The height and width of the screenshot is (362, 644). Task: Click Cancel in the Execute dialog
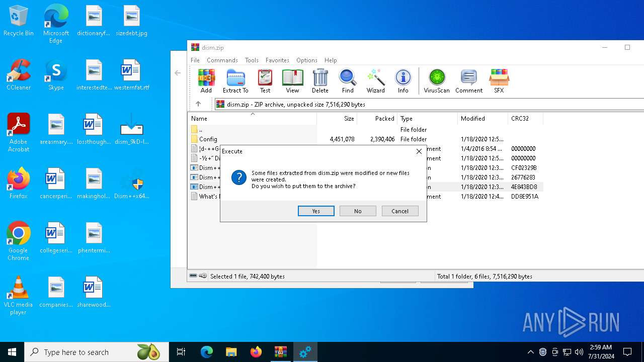[x=400, y=211]
